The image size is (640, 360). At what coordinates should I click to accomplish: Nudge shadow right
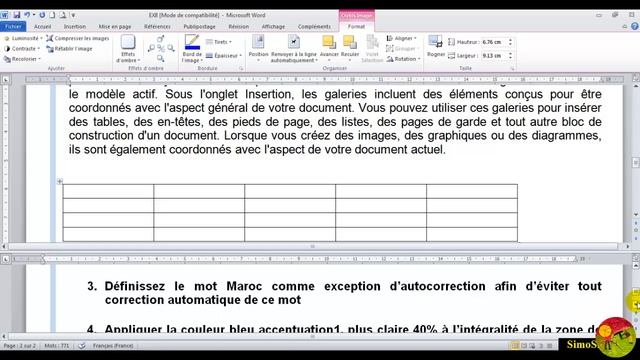[x=171, y=49]
